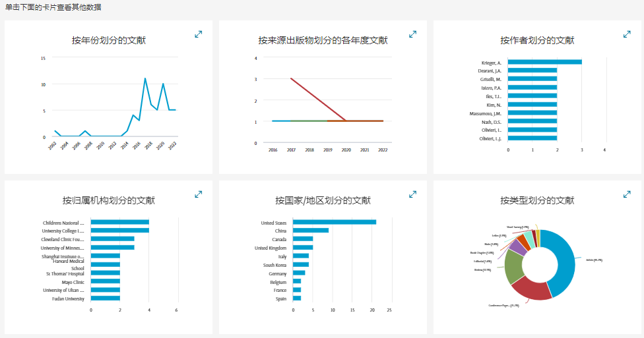This screenshot has width=644, height=338.
Task: Select the 按国家/地区划分的文献 heading
Action: pos(323,200)
